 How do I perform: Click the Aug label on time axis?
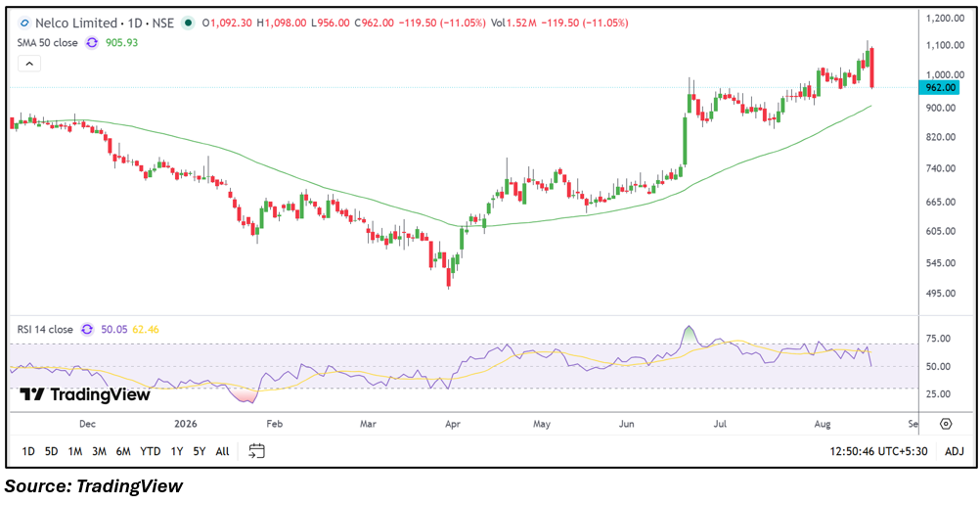[x=824, y=424]
